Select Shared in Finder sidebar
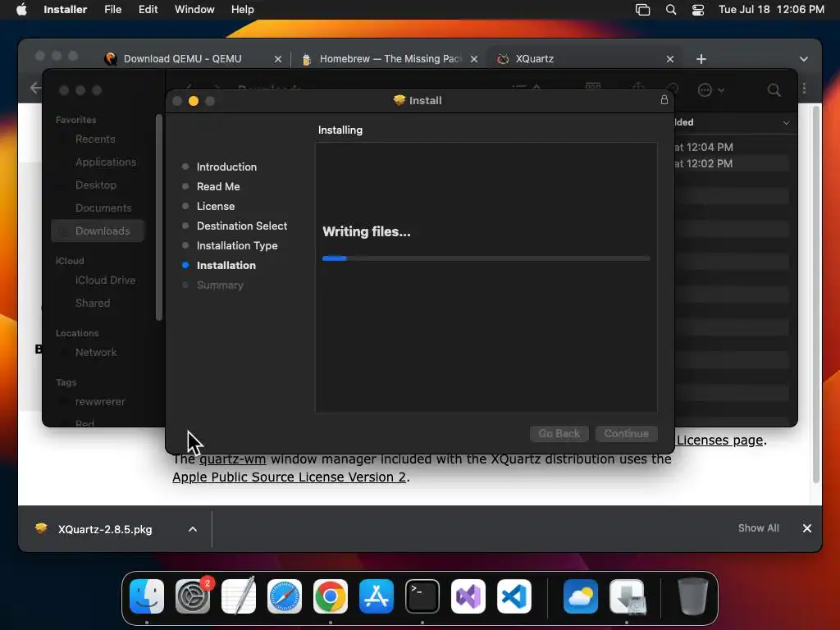This screenshot has width=840, height=630. [92, 304]
